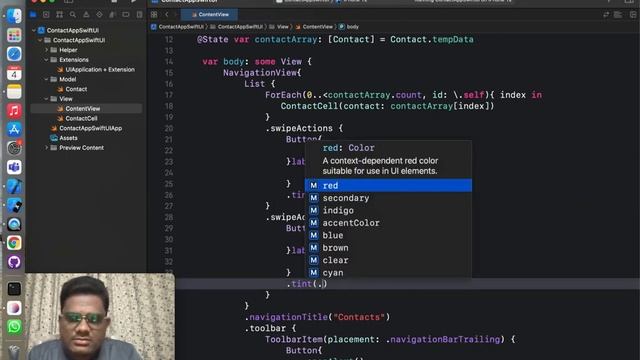Click the related items grid icon
640x360 pixels.
154,15
